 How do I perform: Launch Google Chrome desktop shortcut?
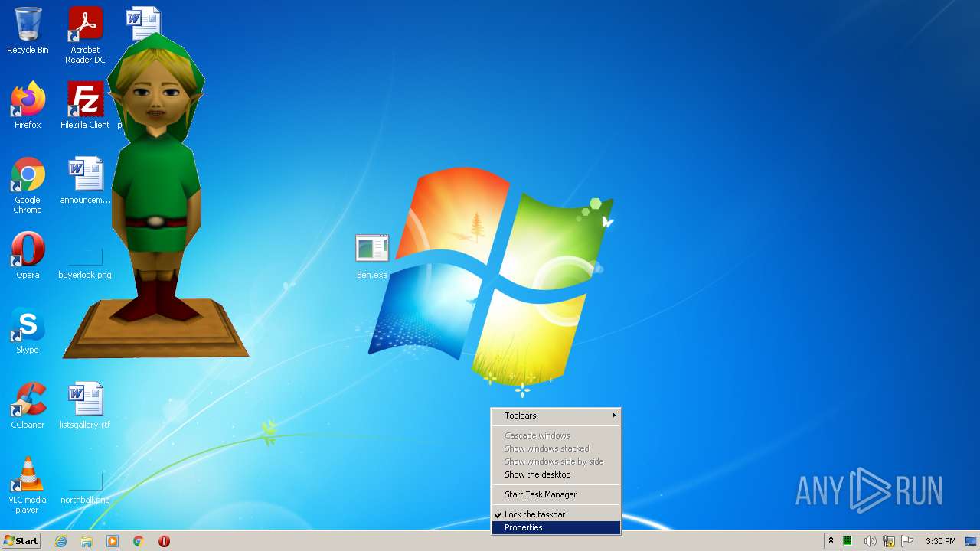point(28,185)
